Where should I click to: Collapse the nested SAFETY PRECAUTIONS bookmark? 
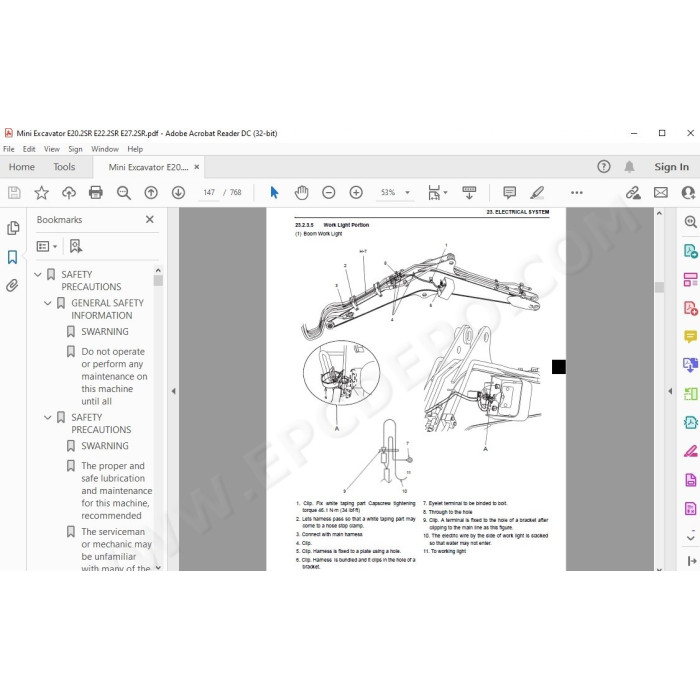point(48,417)
